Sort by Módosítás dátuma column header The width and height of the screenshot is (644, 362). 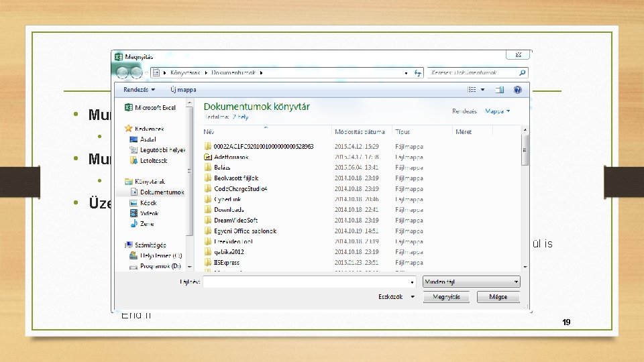pos(360,132)
